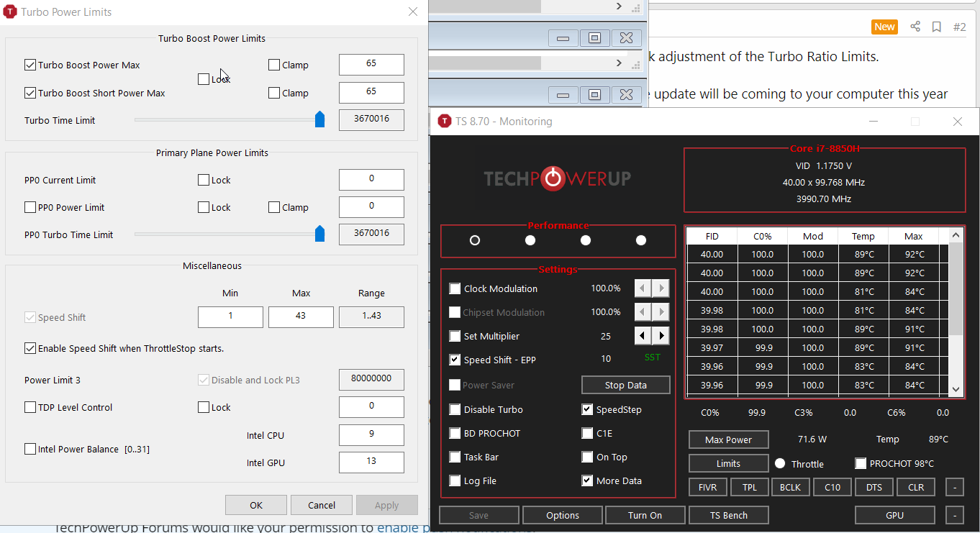Viewport: 980px width, 533px height.
Task: Click OK in Turbo Power Limits
Action: pyautogui.click(x=256, y=505)
